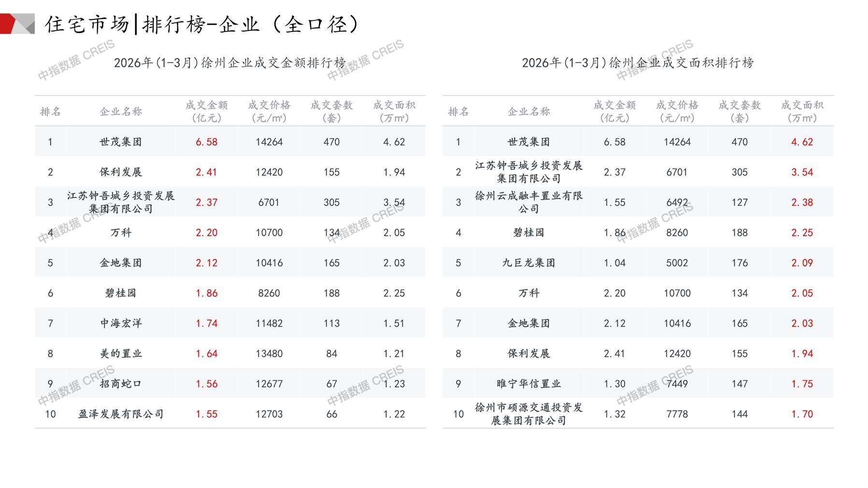The width and height of the screenshot is (868, 488).
Task: Select 美的置业 company name cell
Action: click(x=121, y=354)
